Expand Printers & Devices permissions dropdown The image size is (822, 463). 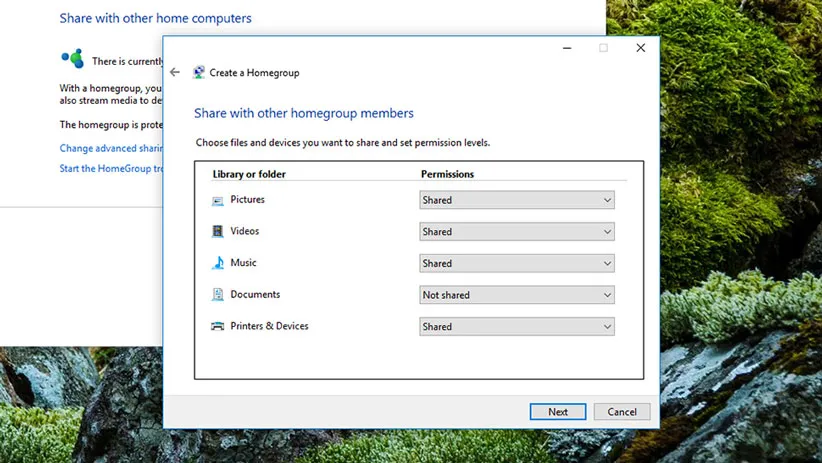pyautogui.click(x=516, y=327)
